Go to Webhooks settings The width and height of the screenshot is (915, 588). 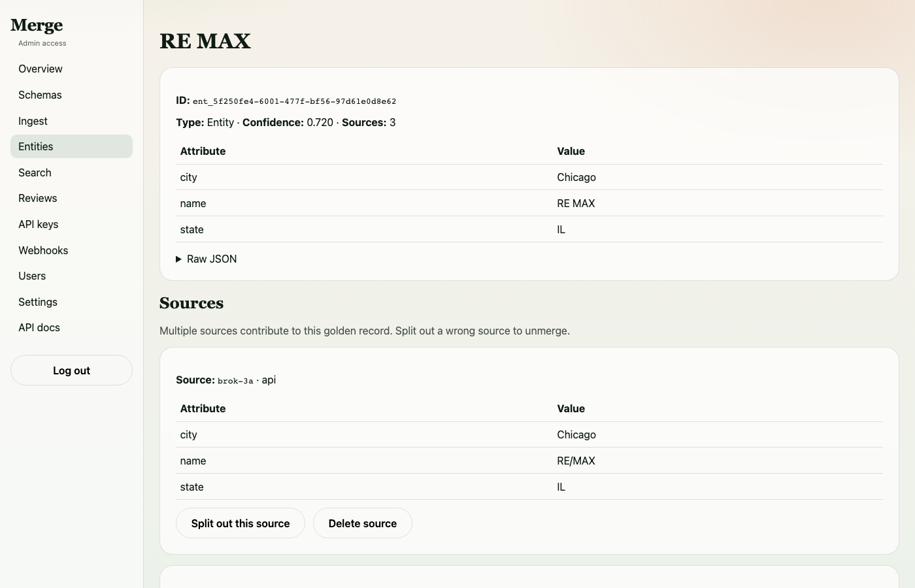pyautogui.click(x=71, y=250)
